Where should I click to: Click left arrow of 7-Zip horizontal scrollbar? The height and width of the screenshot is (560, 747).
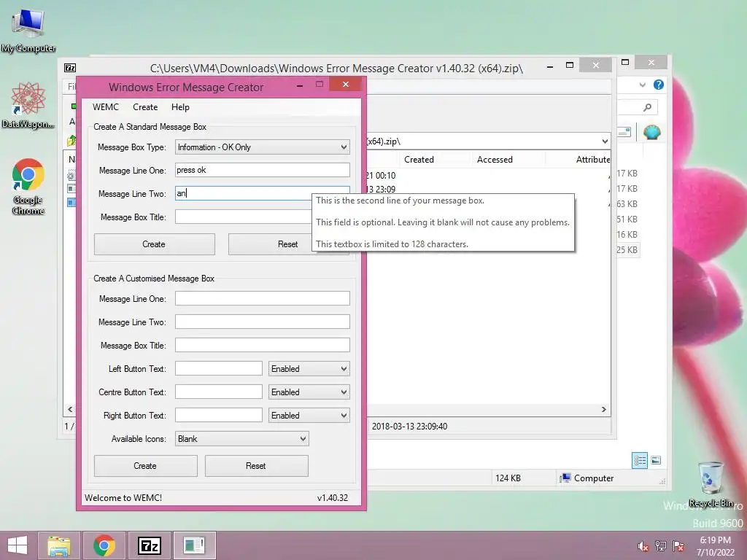(70, 410)
